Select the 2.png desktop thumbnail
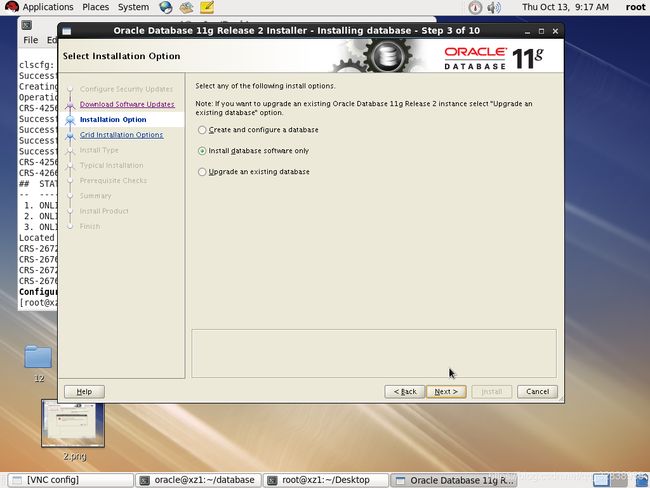 click(x=73, y=423)
